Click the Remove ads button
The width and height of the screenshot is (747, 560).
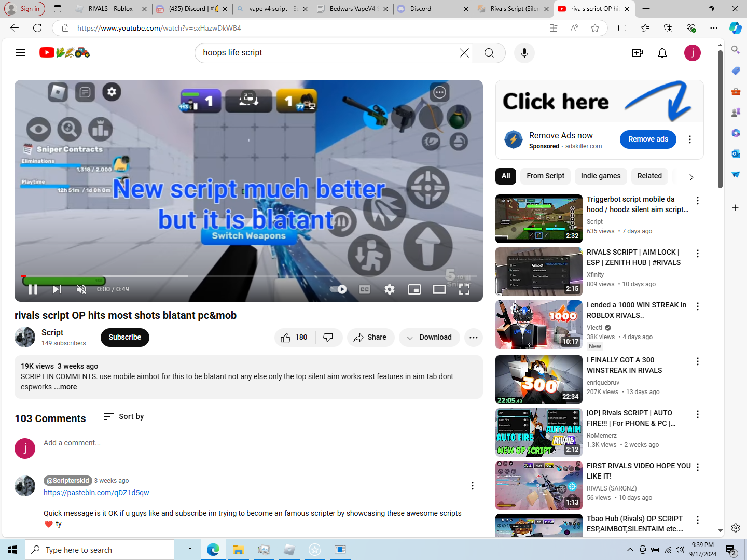[648, 139]
